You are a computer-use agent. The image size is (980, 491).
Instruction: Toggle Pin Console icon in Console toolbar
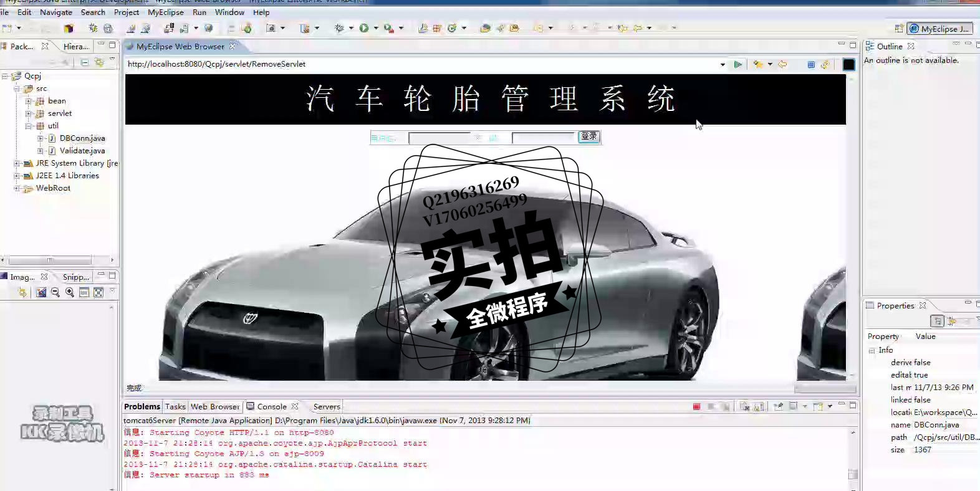(x=779, y=406)
